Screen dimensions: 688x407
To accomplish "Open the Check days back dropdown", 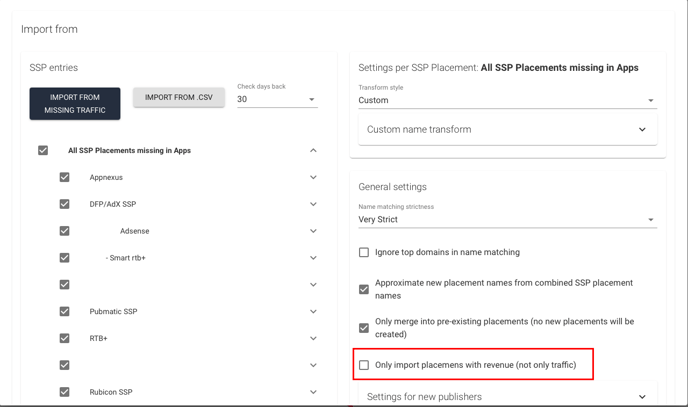I will tap(277, 99).
